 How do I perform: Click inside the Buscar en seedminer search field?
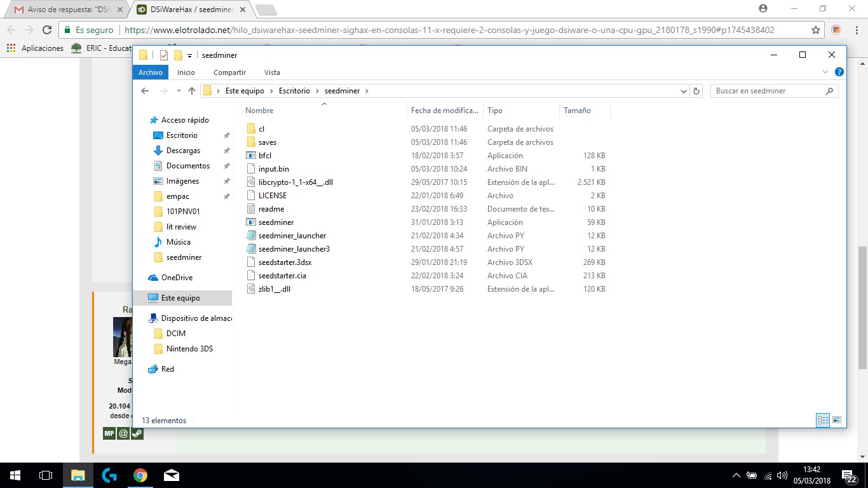click(x=768, y=91)
